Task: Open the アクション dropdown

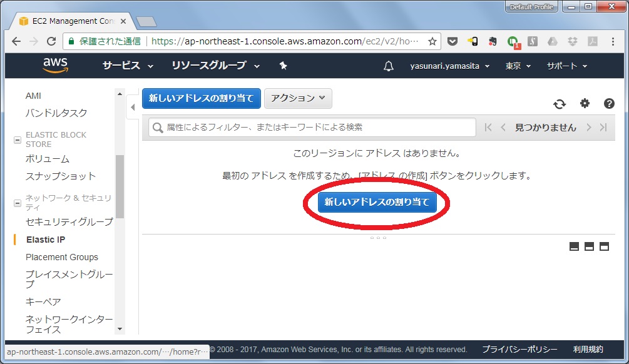Action: 298,98
